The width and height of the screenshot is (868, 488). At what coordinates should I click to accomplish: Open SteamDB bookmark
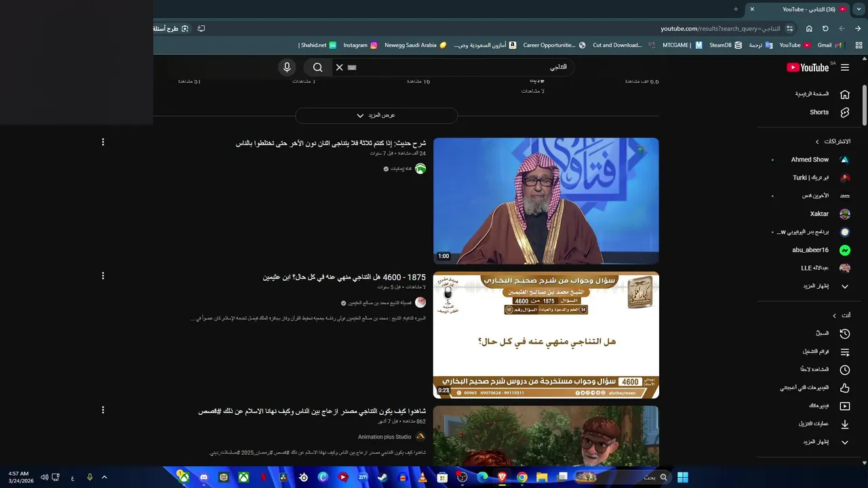coord(725,45)
